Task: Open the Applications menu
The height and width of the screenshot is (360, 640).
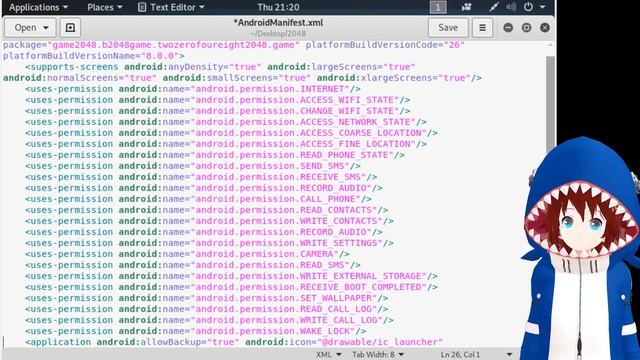Action: [x=38, y=7]
